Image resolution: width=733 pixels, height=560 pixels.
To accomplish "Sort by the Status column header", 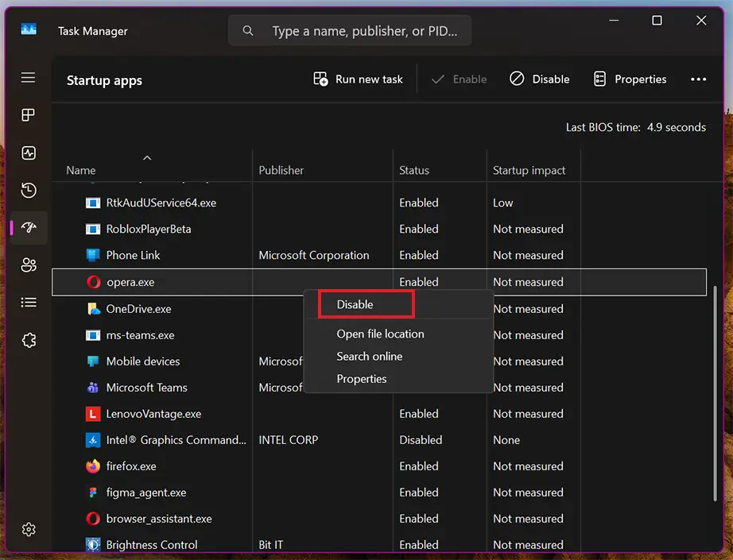I will [413, 171].
